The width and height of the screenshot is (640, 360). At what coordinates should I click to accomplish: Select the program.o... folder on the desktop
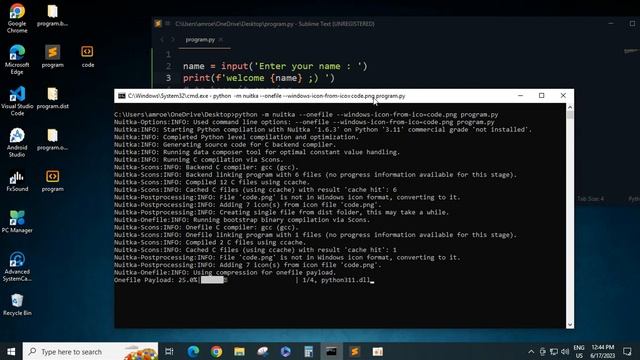click(52, 139)
